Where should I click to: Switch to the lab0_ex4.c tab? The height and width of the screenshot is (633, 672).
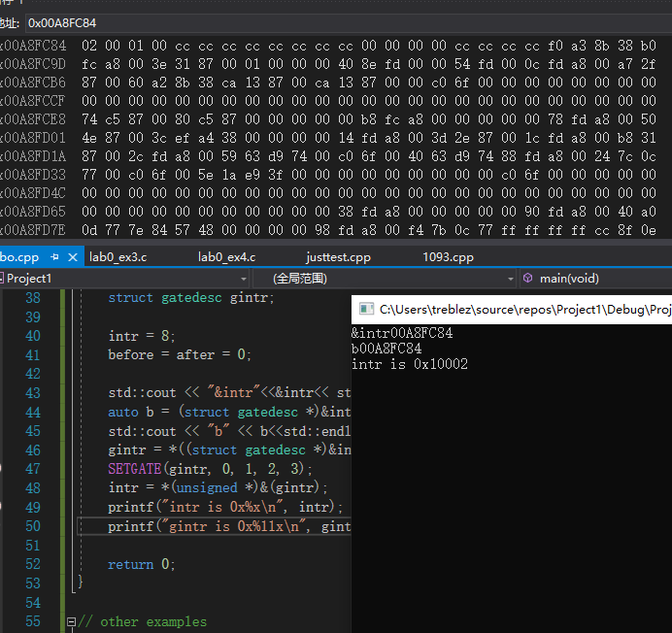(x=226, y=257)
